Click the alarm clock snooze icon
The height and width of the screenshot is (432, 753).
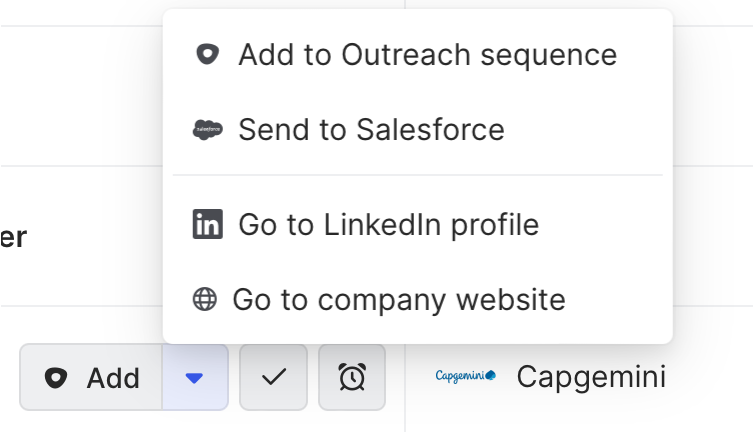(352, 377)
